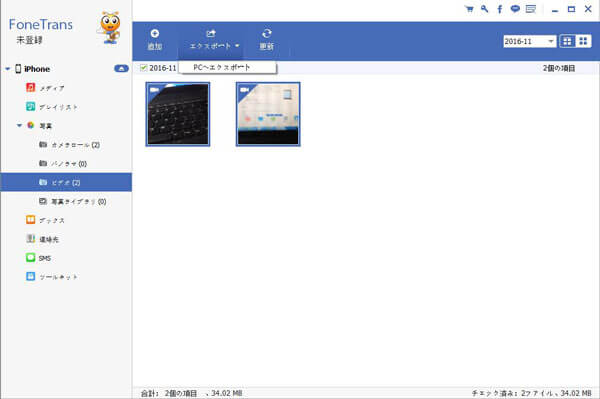Open the SMS section icon
The image size is (600, 399).
[x=31, y=257]
